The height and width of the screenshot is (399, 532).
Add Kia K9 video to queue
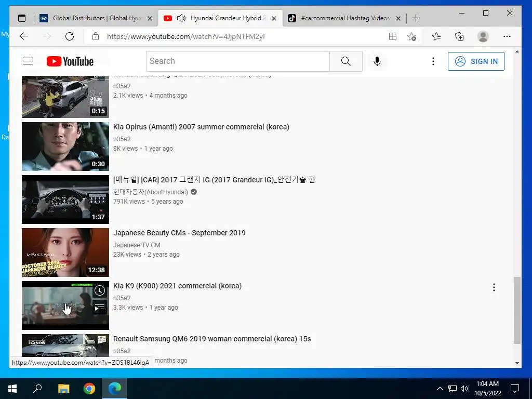[99, 308]
